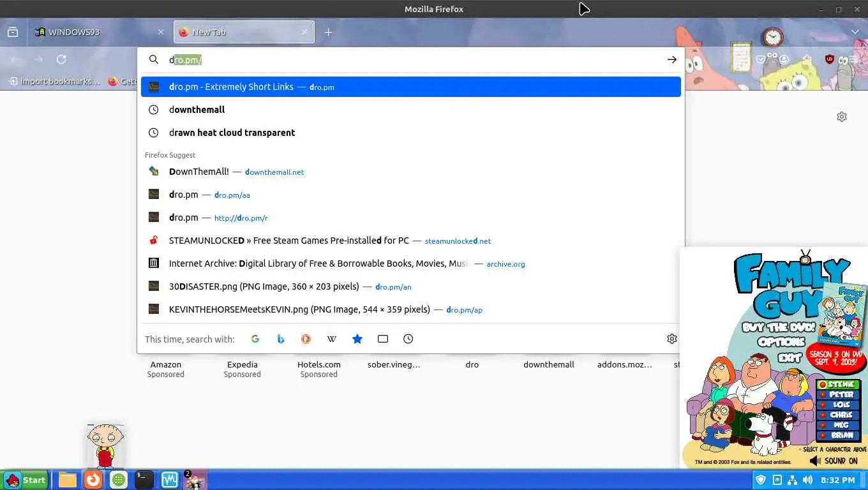Launch Firefox from taskbar

click(x=93, y=480)
